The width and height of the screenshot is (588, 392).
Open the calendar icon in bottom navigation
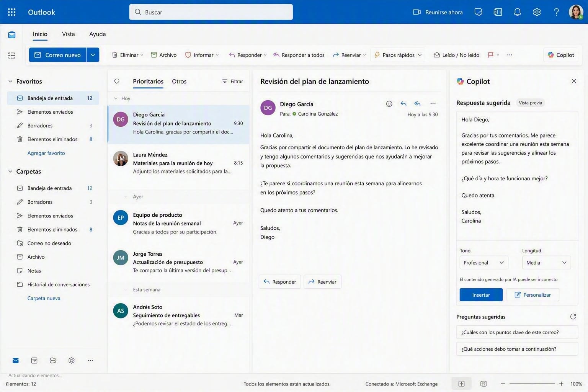point(34,361)
